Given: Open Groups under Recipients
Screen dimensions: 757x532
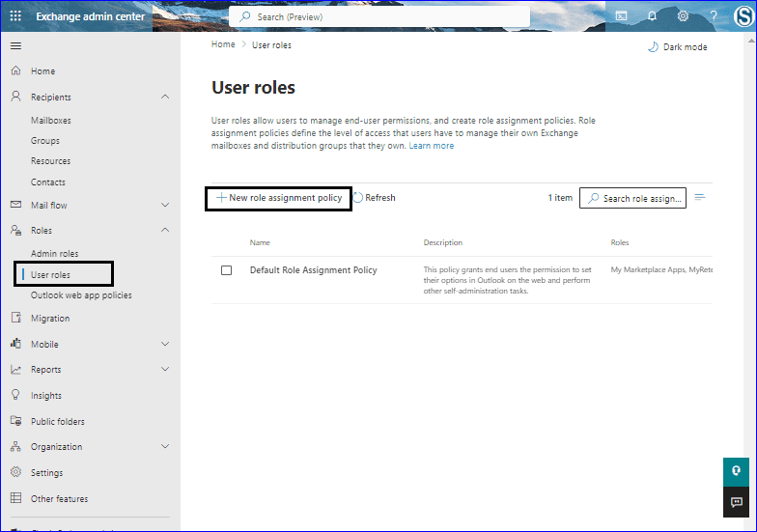Looking at the screenshot, I should [x=45, y=141].
